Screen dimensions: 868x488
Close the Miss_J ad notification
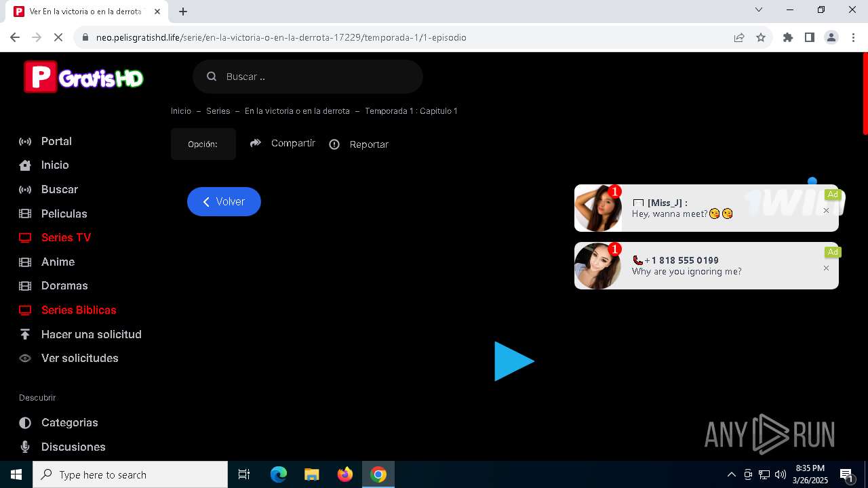pos(826,211)
